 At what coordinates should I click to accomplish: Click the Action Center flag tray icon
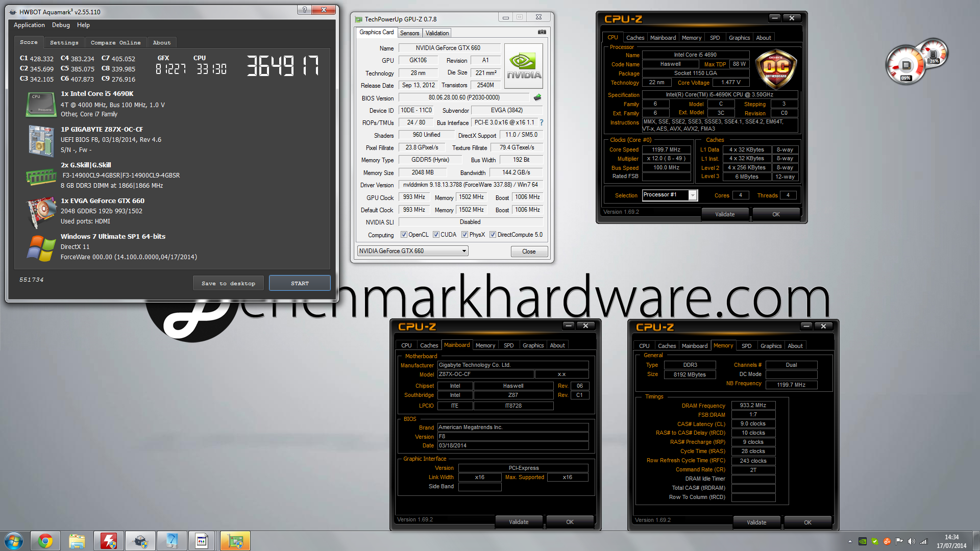(899, 541)
